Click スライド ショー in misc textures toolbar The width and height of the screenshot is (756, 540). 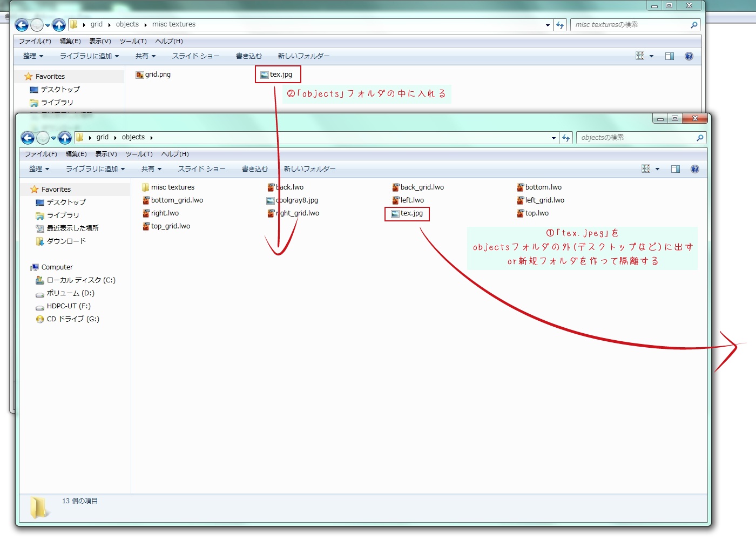(x=196, y=56)
